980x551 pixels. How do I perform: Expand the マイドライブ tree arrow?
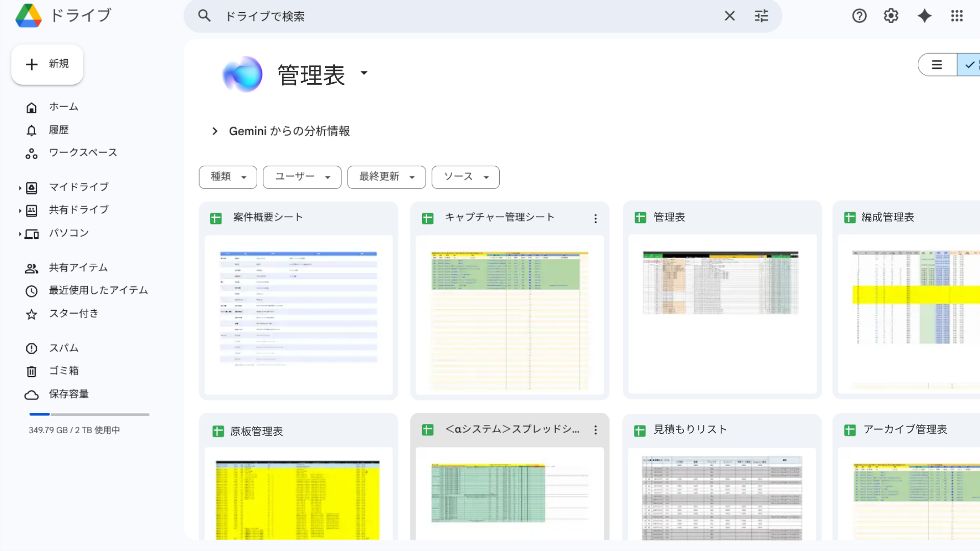pos(20,188)
